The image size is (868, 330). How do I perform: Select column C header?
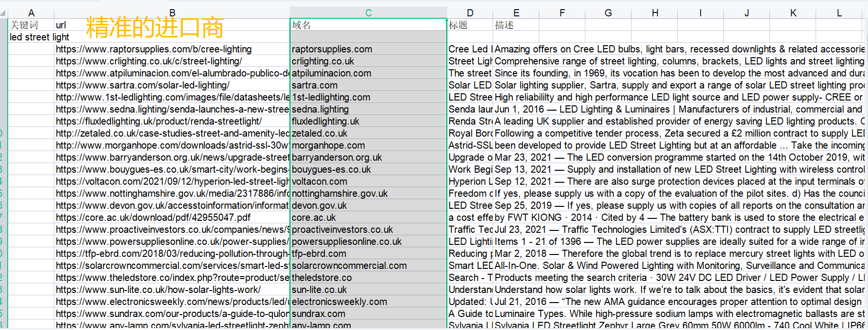[369, 13]
